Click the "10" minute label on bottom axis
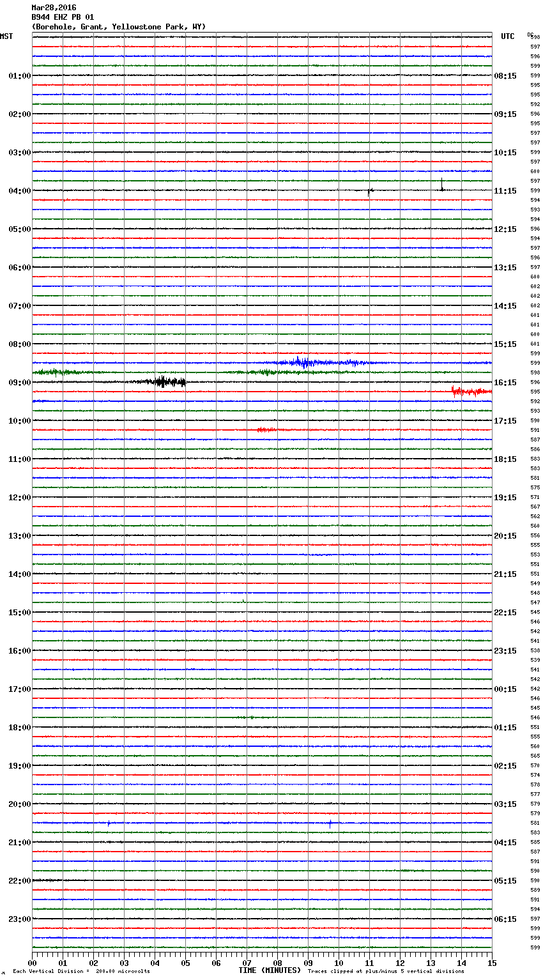This screenshot has height=980, width=543. [x=339, y=963]
